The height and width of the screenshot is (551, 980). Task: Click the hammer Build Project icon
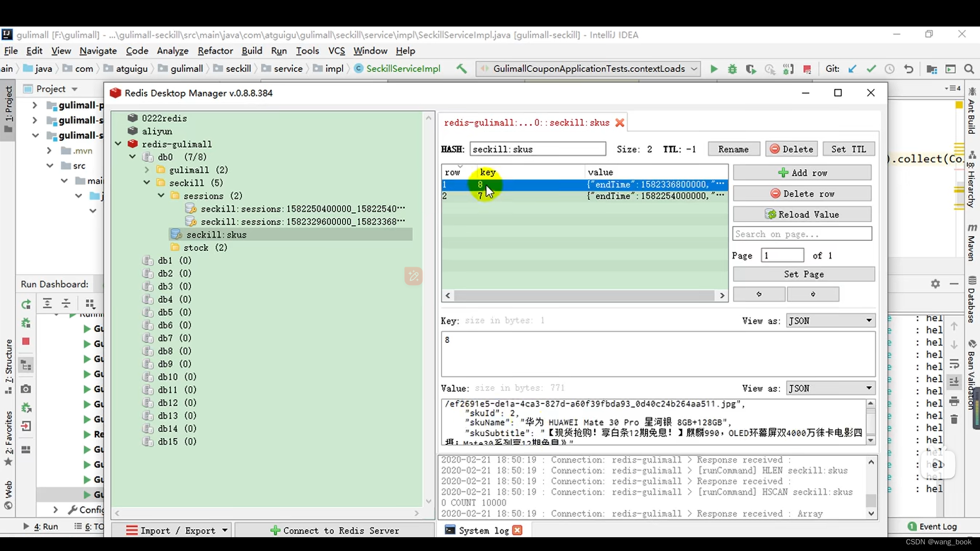coord(461,68)
